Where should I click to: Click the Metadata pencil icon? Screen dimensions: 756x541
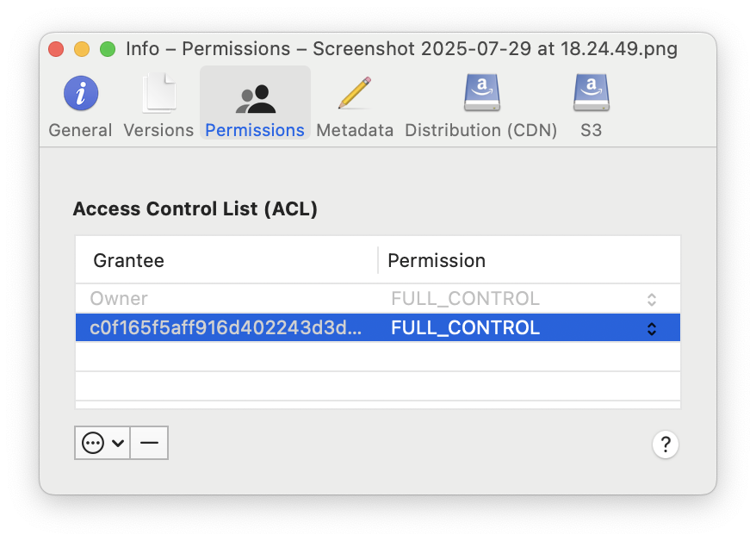[x=355, y=91]
